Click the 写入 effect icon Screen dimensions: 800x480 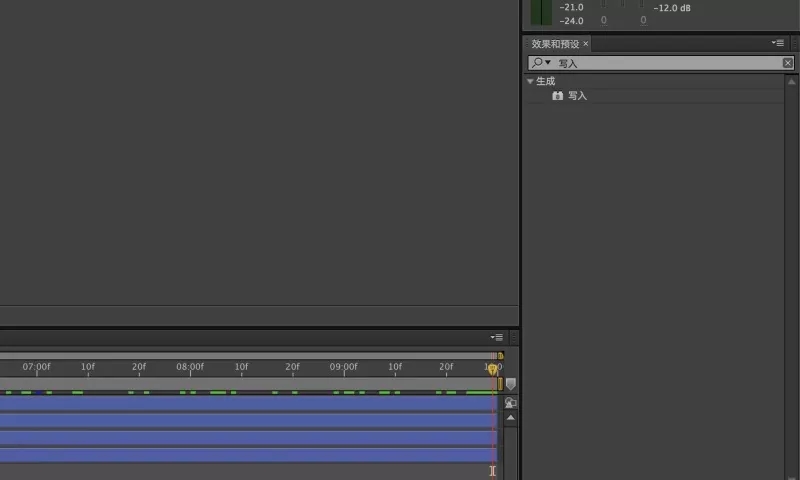coord(558,96)
